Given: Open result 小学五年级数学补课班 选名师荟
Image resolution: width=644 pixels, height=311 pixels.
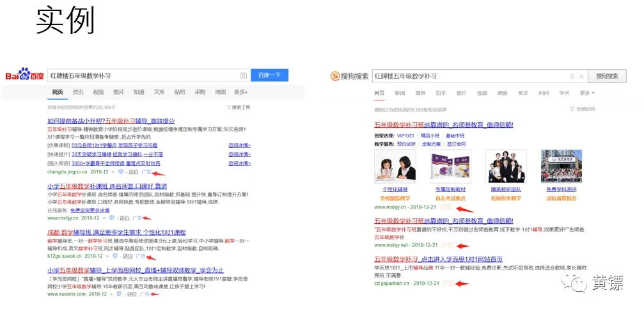Looking at the screenshot, I should [107, 186].
